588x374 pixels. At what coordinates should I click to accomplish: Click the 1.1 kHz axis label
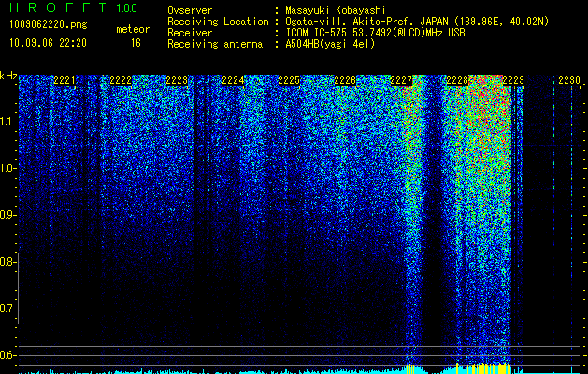point(8,122)
